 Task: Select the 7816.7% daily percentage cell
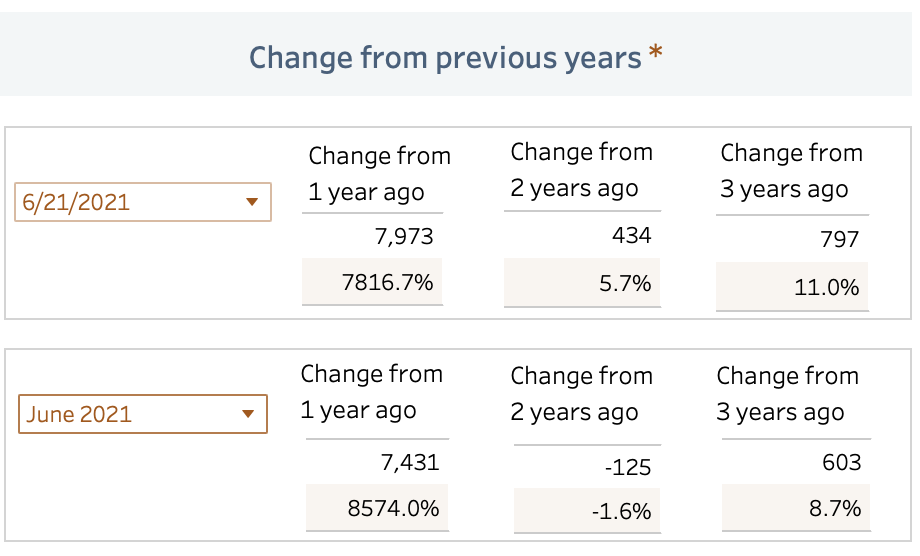tap(372, 282)
